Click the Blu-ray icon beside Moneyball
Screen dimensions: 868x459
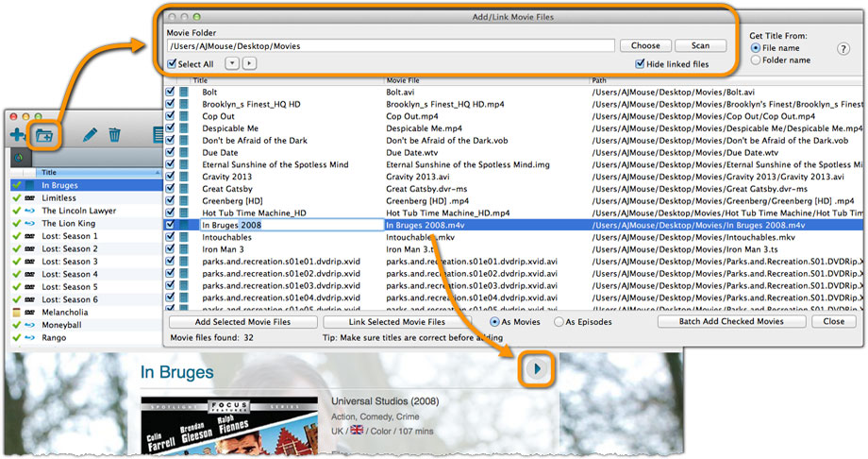(30, 325)
